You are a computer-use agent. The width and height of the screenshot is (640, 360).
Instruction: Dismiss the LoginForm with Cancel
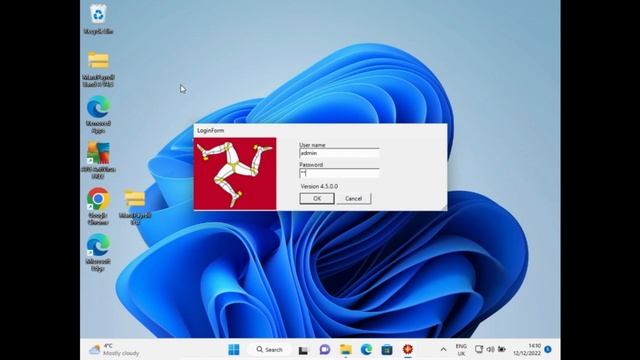point(353,198)
